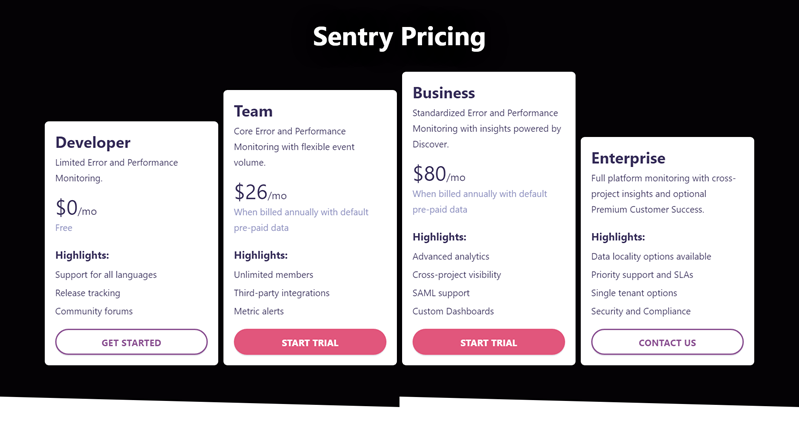Click the CONTACT US button
The image size is (799, 424).
click(667, 342)
